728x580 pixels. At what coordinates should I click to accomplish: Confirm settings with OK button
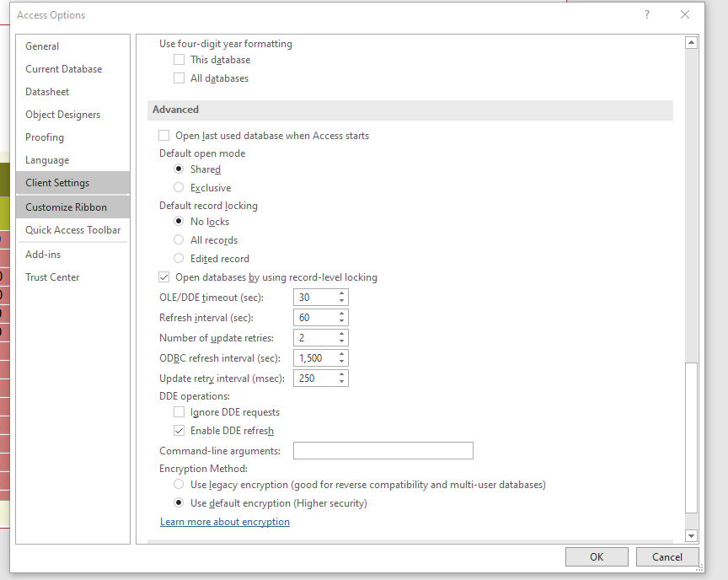click(x=597, y=556)
